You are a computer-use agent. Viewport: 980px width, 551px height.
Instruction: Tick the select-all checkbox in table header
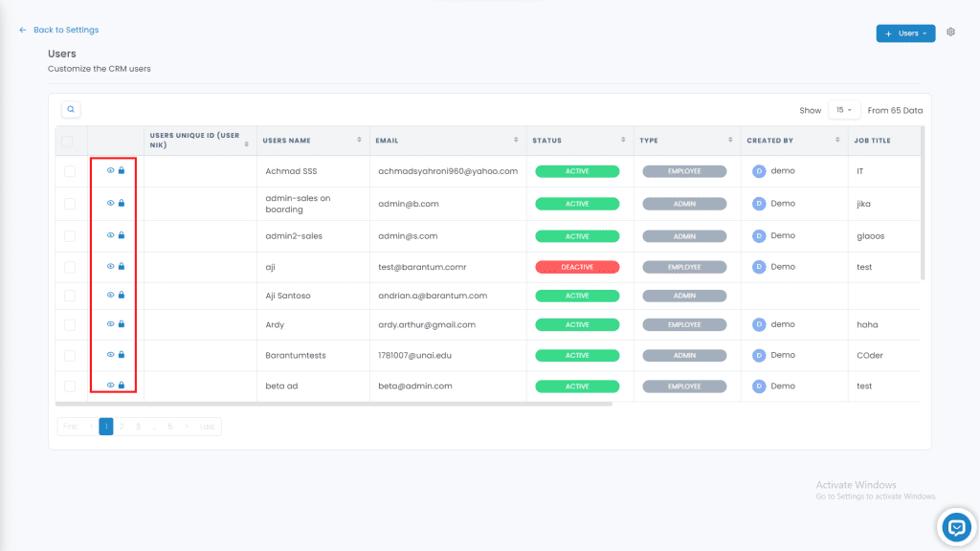[x=67, y=142]
